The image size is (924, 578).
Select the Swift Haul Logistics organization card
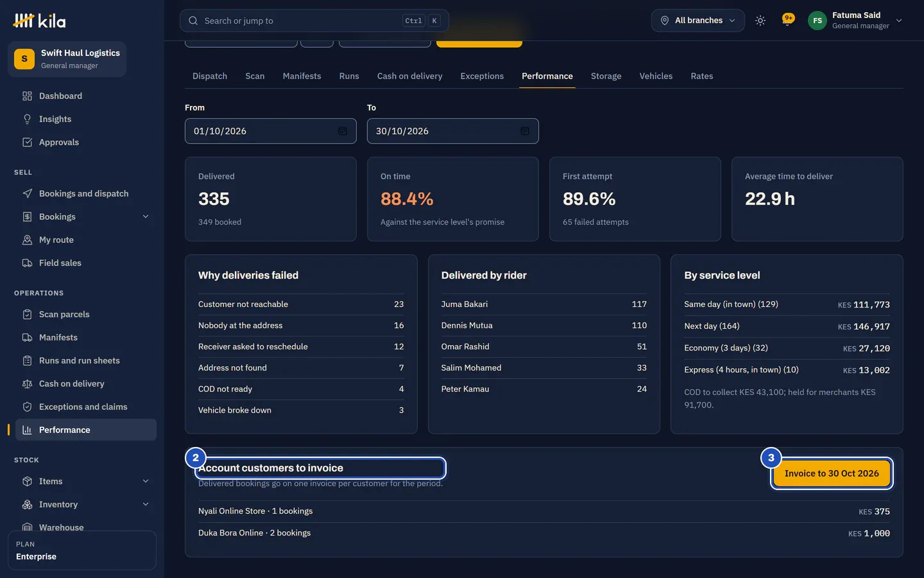67,59
